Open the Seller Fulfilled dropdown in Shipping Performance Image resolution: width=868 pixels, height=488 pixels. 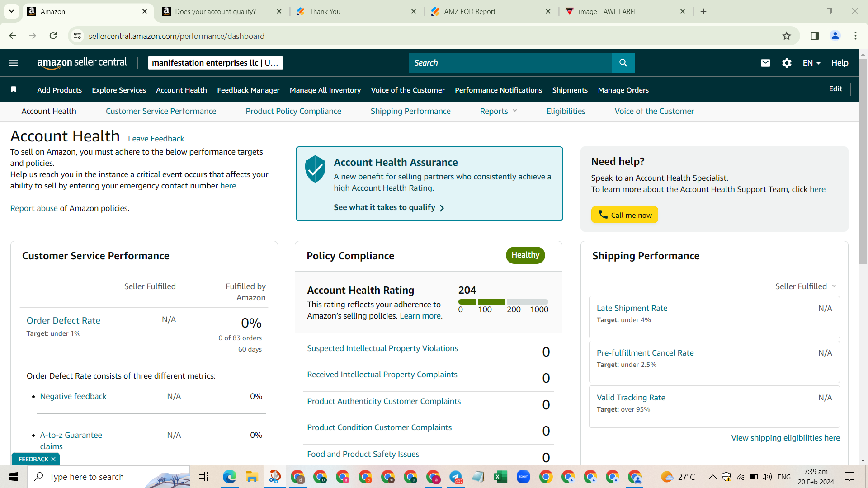tap(806, 286)
